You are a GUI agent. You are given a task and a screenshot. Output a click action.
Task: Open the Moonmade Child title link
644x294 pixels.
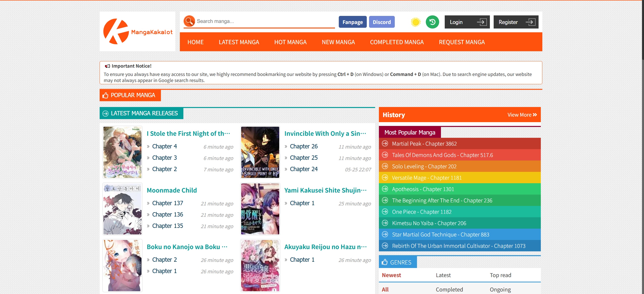tap(172, 190)
